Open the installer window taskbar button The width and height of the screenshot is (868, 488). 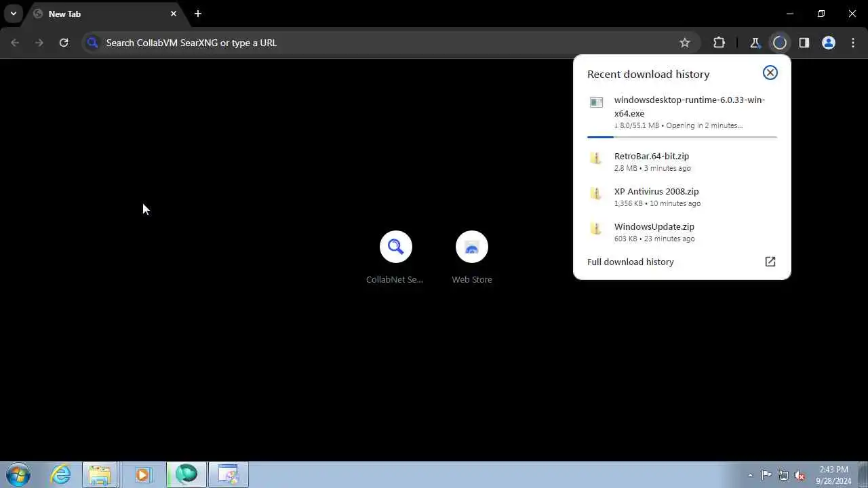click(x=229, y=474)
